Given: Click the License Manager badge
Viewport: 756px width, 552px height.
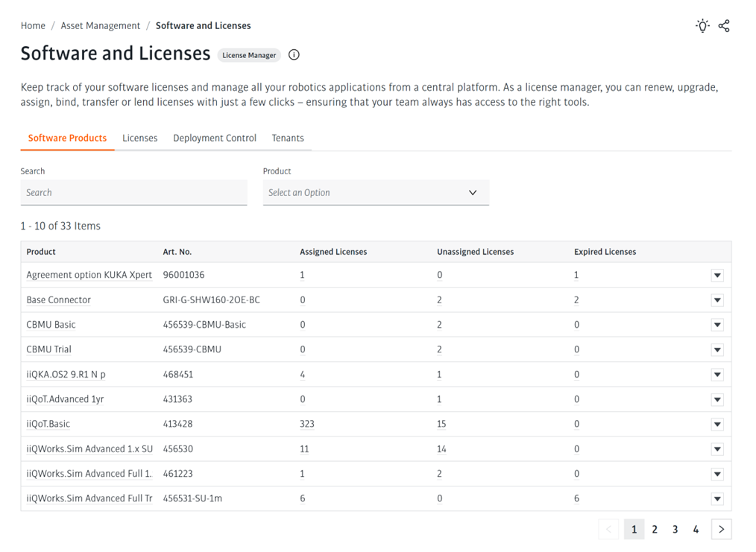Looking at the screenshot, I should coord(249,55).
